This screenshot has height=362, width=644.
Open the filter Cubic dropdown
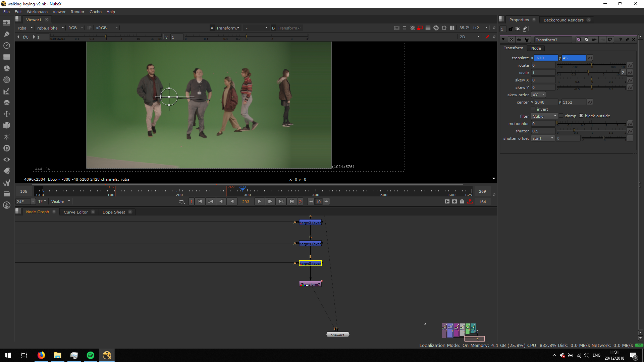coord(544,116)
